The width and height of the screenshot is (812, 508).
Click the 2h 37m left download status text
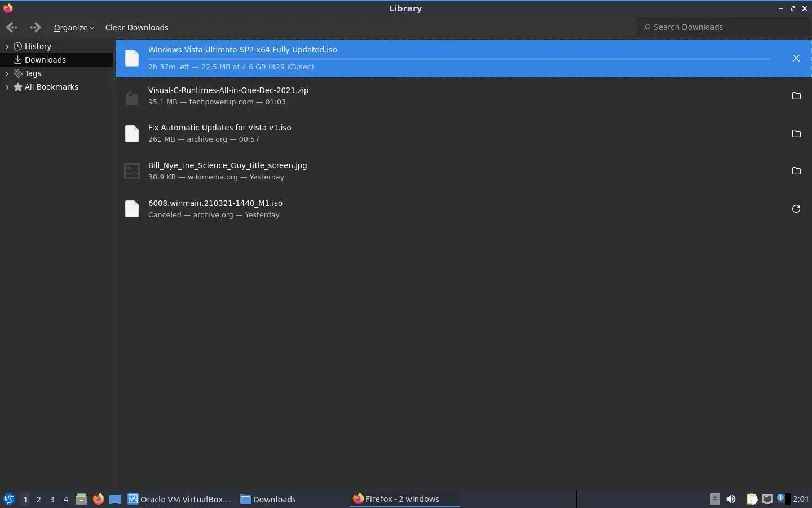click(x=231, y=67)
